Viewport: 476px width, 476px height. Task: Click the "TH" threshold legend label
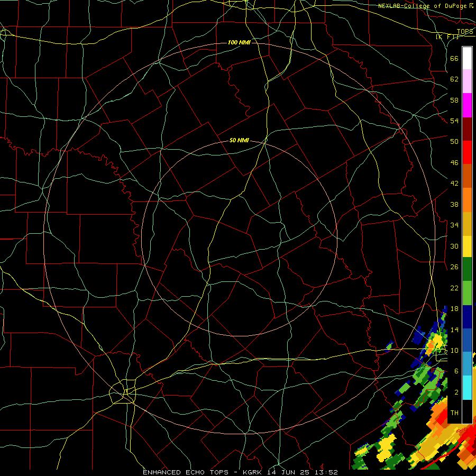pyautogui.click(x=454, y=413)
